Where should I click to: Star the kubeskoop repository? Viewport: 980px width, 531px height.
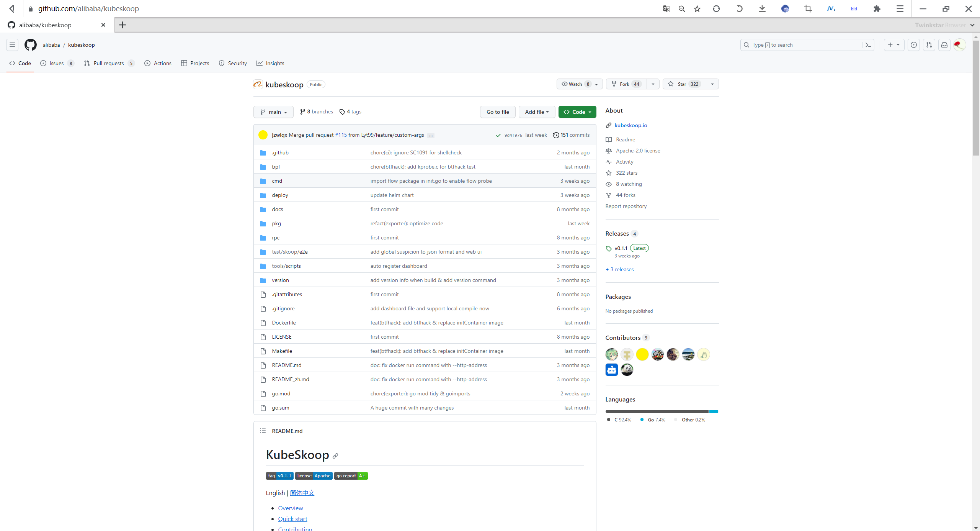(685, 84)
